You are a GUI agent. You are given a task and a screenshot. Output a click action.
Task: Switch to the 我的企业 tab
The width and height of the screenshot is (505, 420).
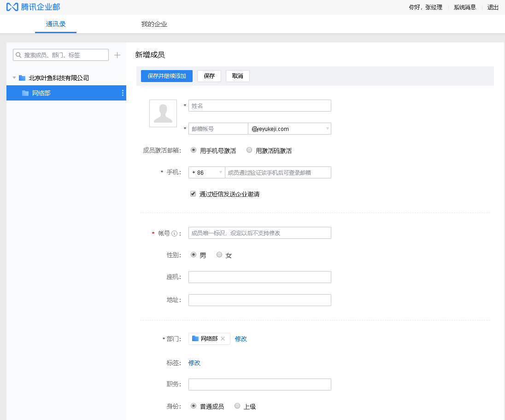154,24
